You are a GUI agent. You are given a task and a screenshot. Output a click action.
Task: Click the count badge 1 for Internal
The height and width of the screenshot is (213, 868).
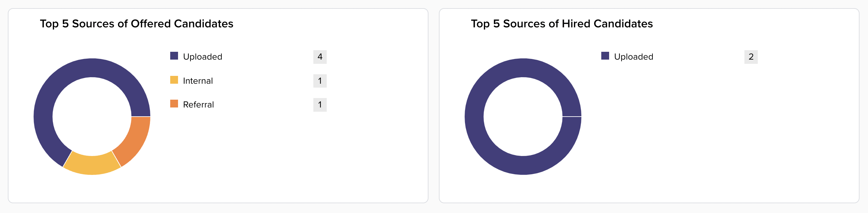pos(320,81)
